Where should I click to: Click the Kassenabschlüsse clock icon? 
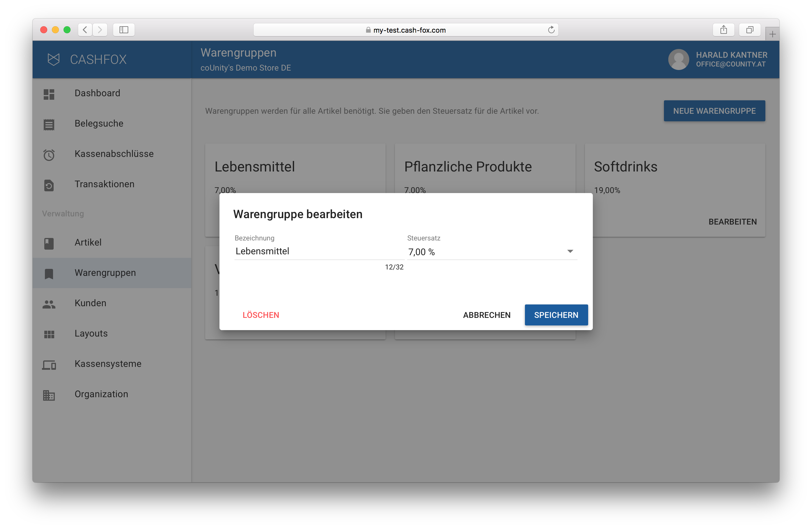pos(49,155)
